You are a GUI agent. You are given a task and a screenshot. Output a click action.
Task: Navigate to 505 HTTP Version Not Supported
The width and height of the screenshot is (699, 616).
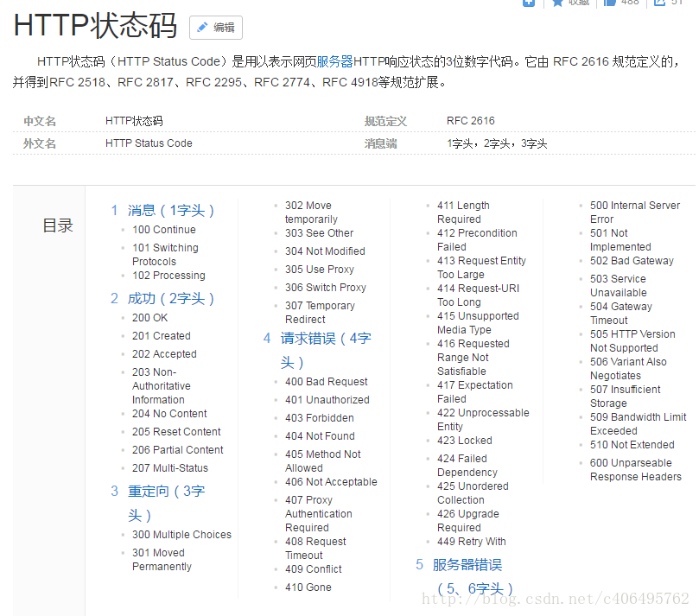point(632,341)
